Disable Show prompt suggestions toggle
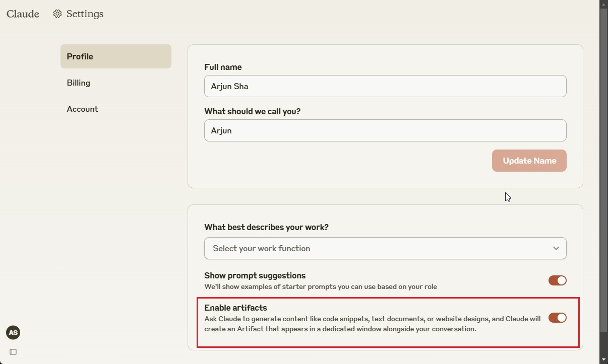This screenshot has height=364, width=608. tap(557, 280)
